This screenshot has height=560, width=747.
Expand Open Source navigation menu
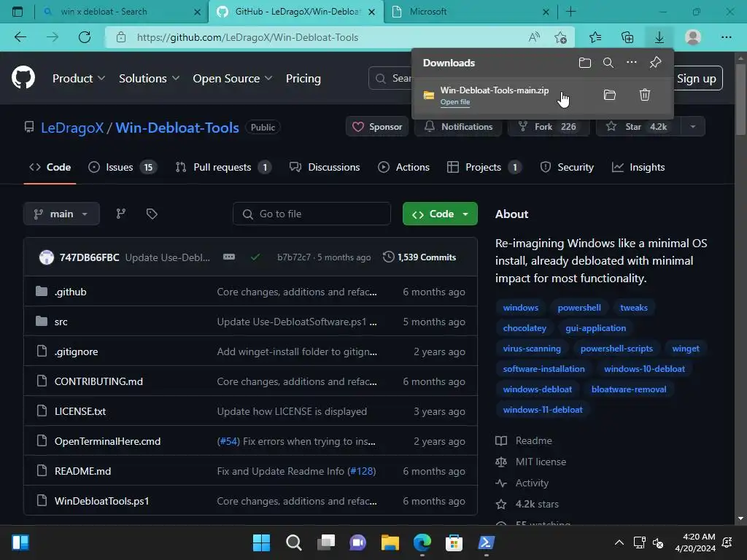(233, 79)
